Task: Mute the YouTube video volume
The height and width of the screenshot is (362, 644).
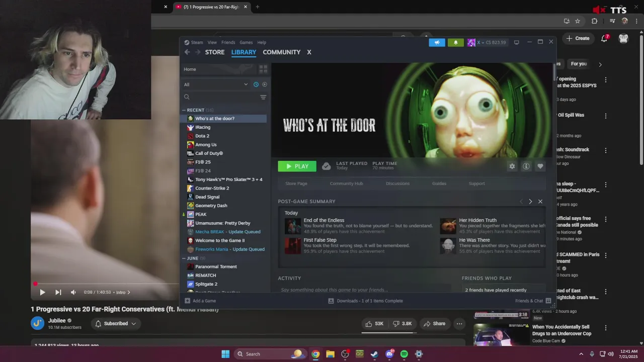Action: [73, 292]
